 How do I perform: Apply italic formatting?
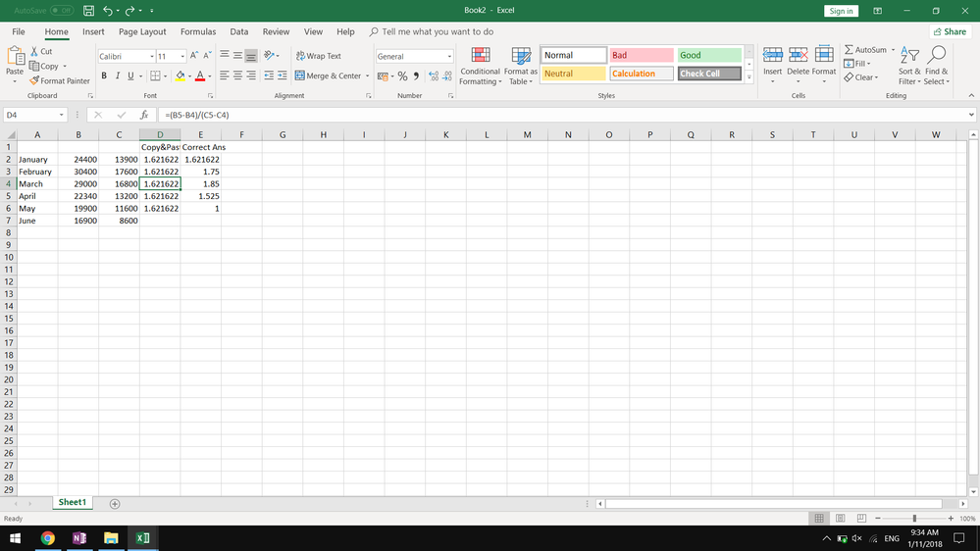[117, 75]
